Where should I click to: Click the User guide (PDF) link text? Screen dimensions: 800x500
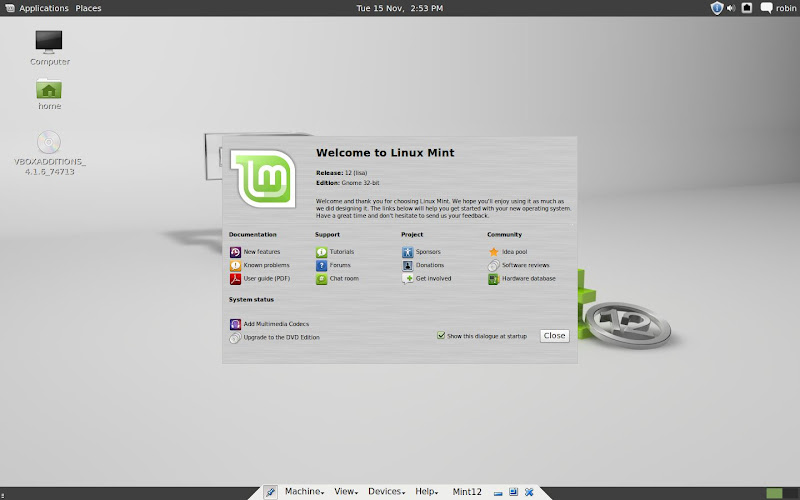[x=267, y=279]
